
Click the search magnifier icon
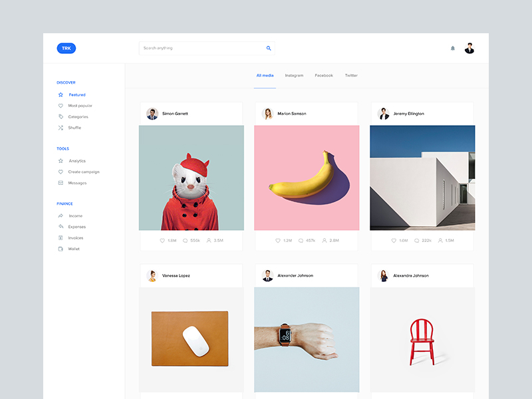tap(269, 48)
